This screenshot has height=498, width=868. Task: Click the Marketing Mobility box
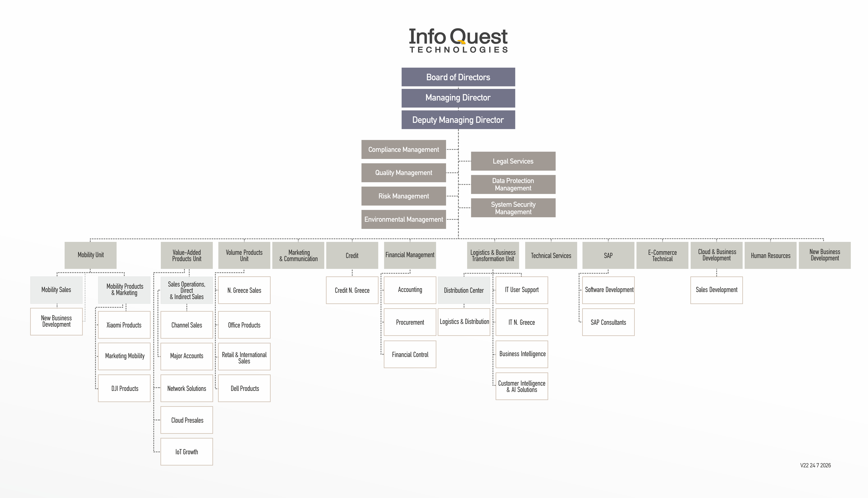(x=124, y=356)
